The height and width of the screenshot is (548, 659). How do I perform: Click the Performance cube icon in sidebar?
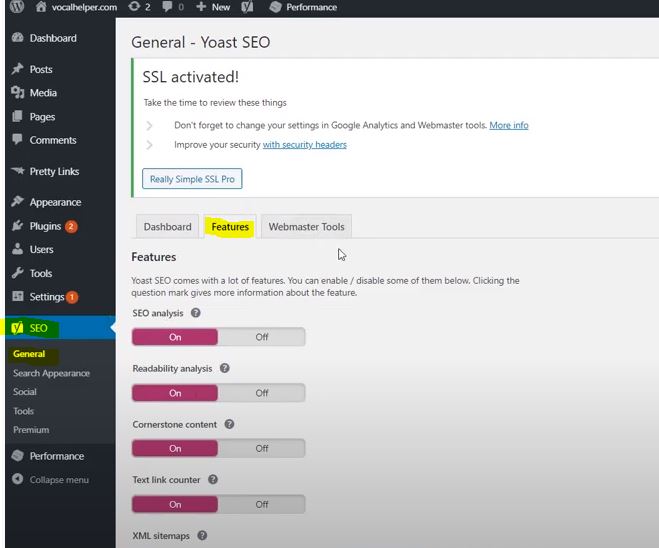18,456
